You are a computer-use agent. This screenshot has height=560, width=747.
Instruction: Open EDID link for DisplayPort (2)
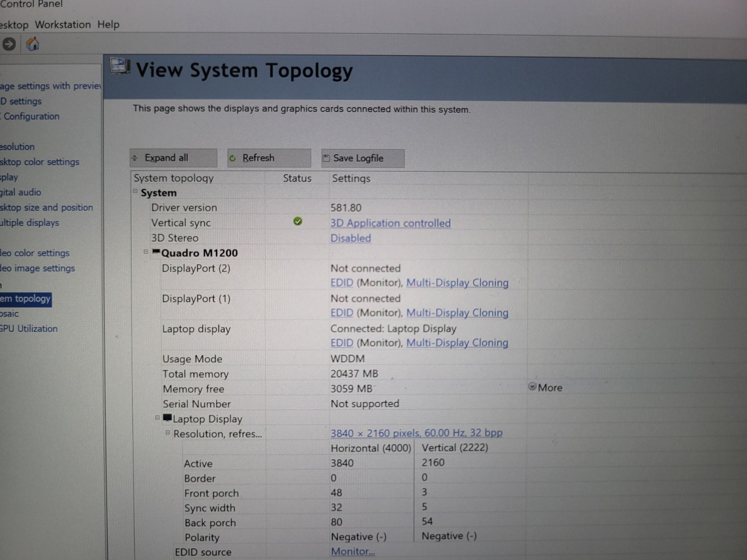click(342, 283)
